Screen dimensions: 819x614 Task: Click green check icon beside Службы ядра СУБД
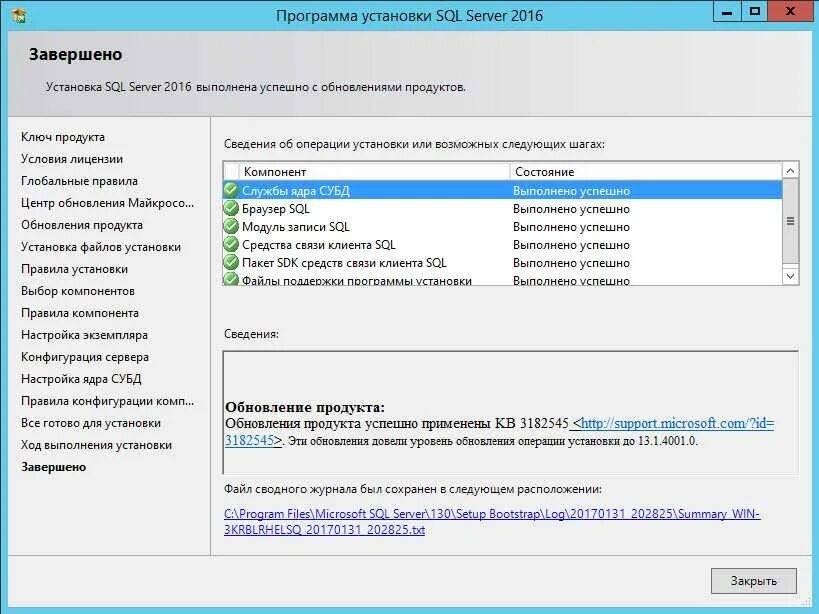[x=231, y=190]
